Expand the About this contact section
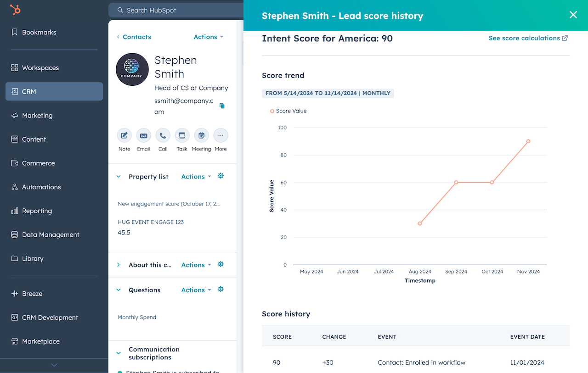The height and width of the screenshot is (373, 588). pos(119,265)
